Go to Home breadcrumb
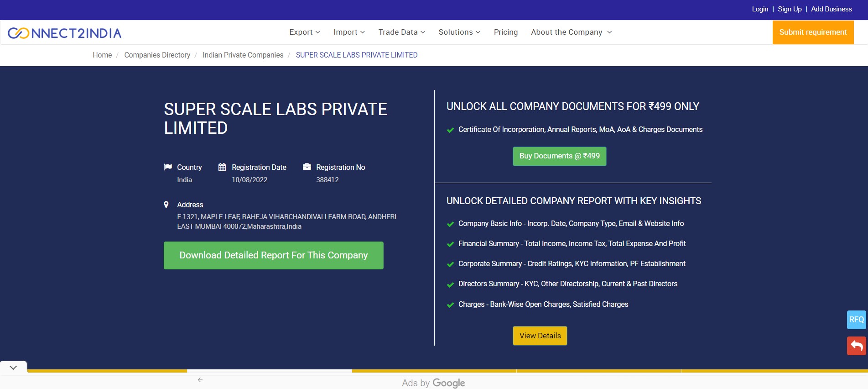The height and width of the screenshot is (389, 868). click(102, 55)
